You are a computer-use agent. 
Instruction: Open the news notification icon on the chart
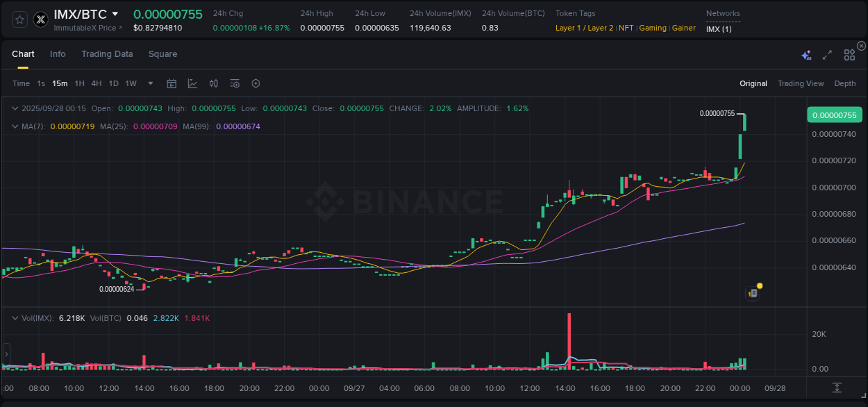point(753,293)
